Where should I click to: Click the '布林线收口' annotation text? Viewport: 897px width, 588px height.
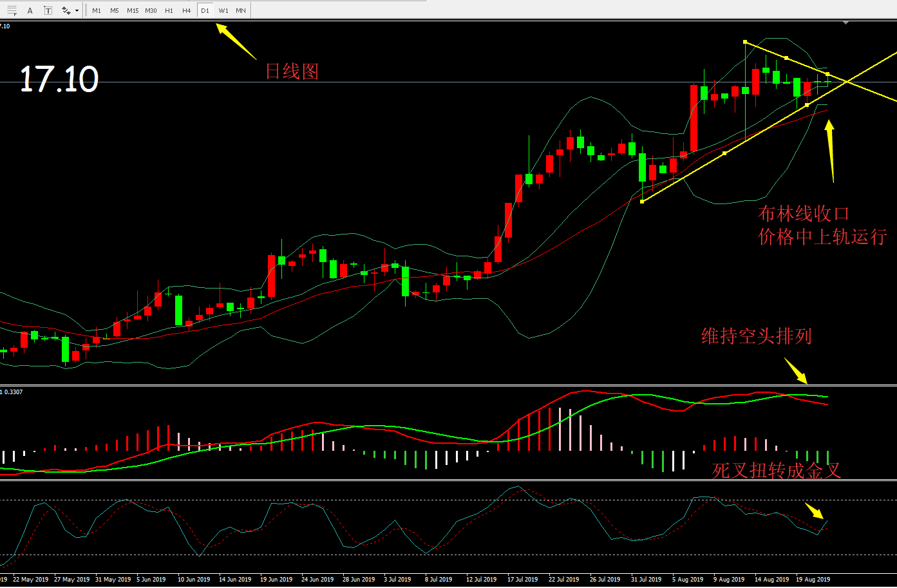[804, 213]
